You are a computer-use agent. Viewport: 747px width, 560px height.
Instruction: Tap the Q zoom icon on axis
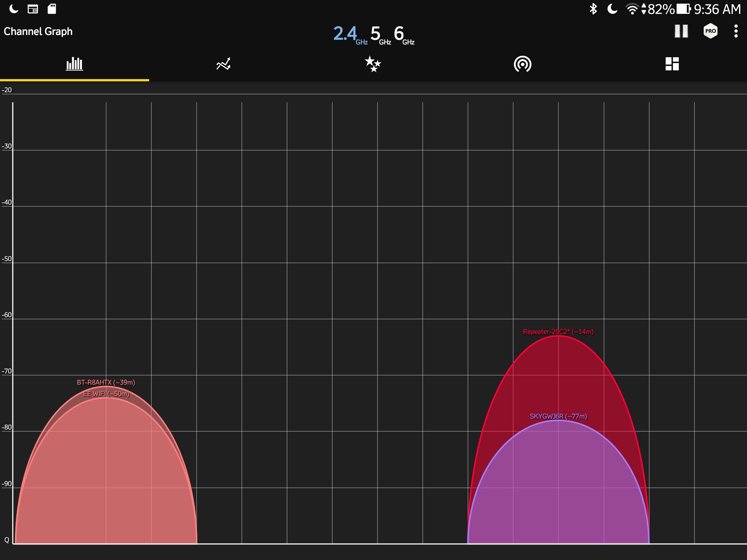coord(7,540)
